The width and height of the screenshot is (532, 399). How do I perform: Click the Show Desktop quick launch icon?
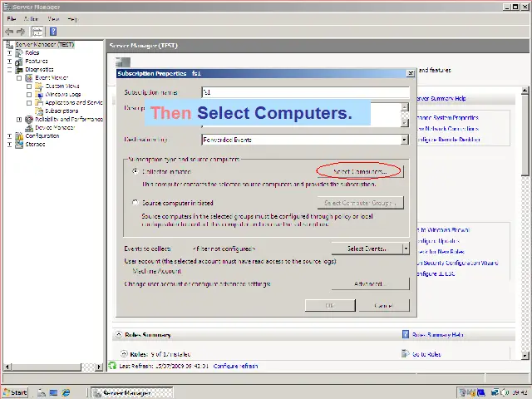(53, 392)
